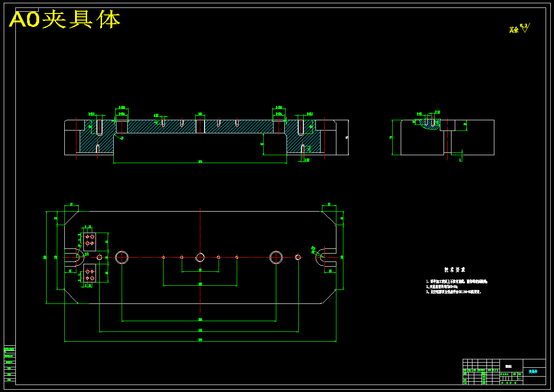Select technical requirement line numbered 1
This screenshot has height=392, width=554.
[x=457, y=282]
